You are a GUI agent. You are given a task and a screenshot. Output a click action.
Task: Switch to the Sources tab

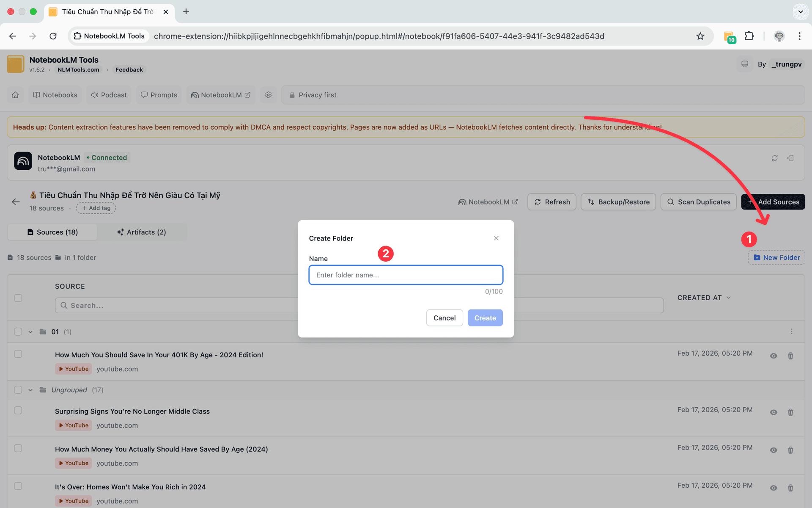pyautogui.click(x=52, y=232)
